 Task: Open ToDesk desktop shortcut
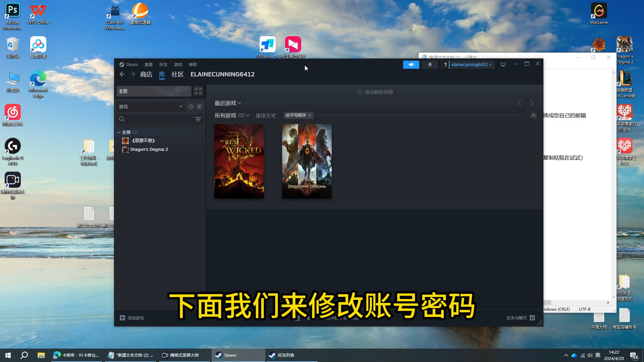268,48
